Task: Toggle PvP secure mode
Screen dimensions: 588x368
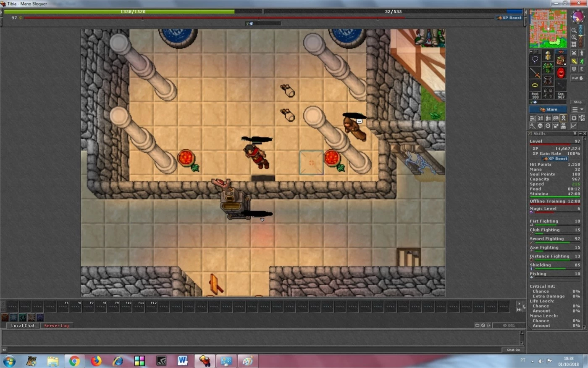Action: point(578,78)
